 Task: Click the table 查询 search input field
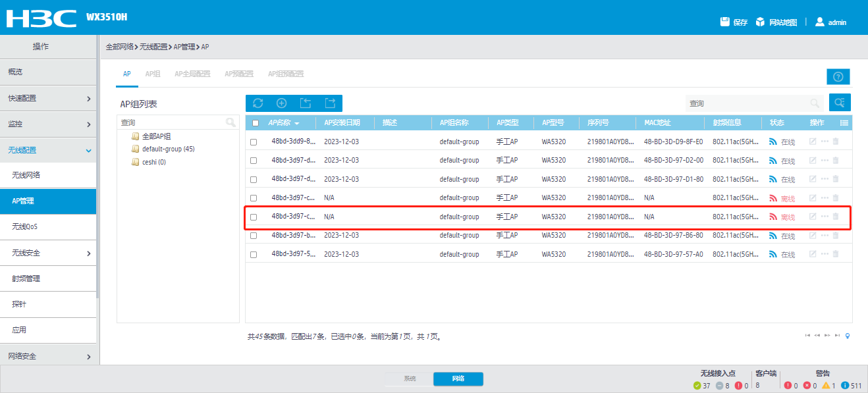[x=746, y=103]
